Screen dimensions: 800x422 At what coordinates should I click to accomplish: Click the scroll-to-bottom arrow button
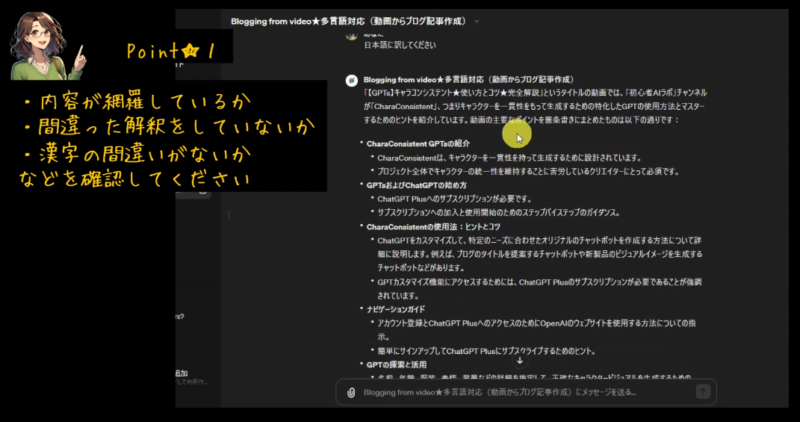pyautogui.click(x=519, y=361)
